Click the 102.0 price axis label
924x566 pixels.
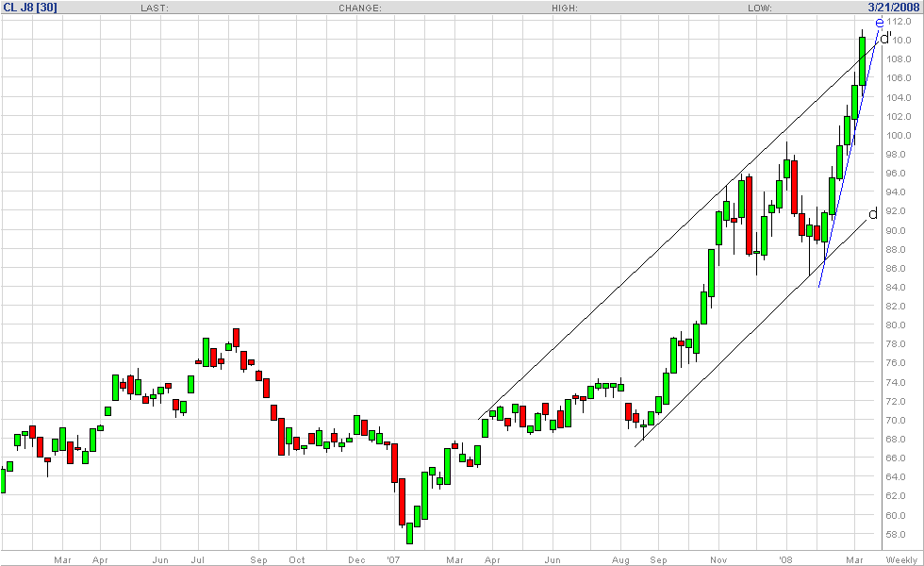click(899, 117)
